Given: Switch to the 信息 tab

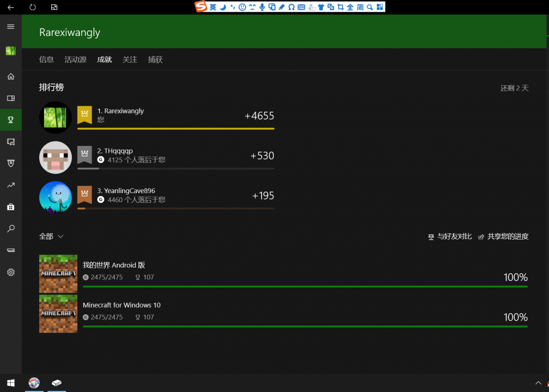Looking at the screenshot, I should click(47, 60).
